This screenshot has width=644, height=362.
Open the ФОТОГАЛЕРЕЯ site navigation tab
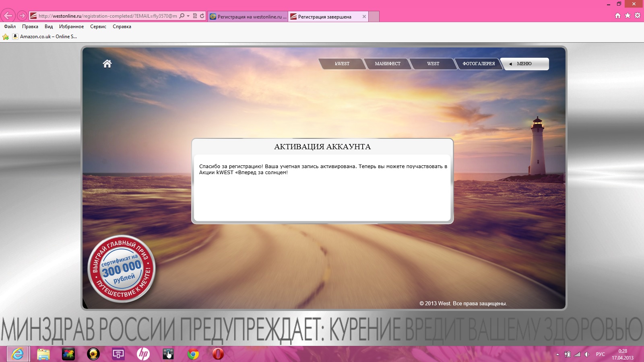479,64
